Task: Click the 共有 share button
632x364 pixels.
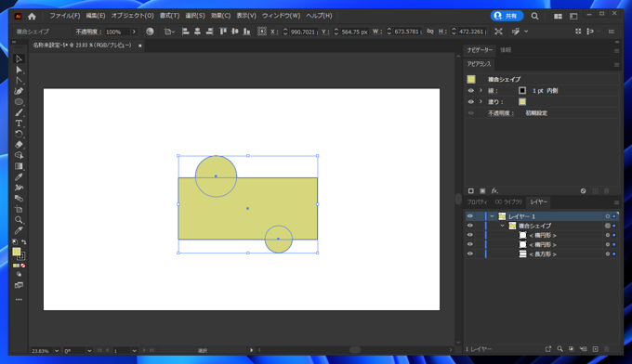Action: (507, 16)
